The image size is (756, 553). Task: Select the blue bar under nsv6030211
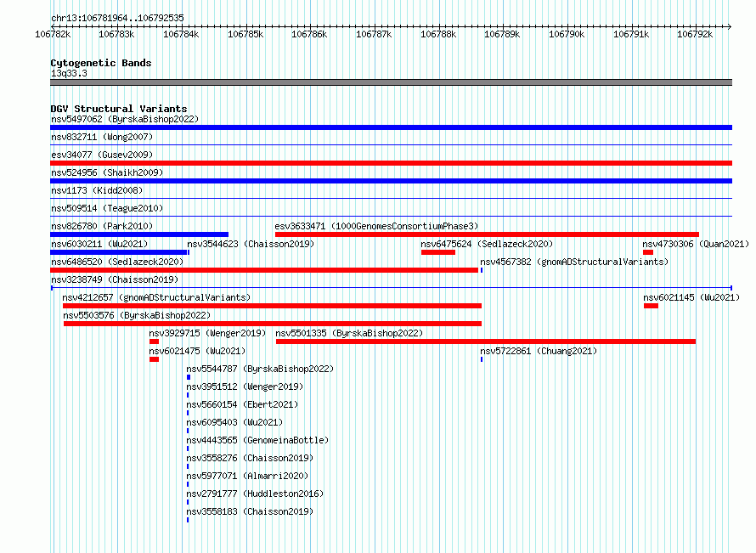(x=118, y=252)
